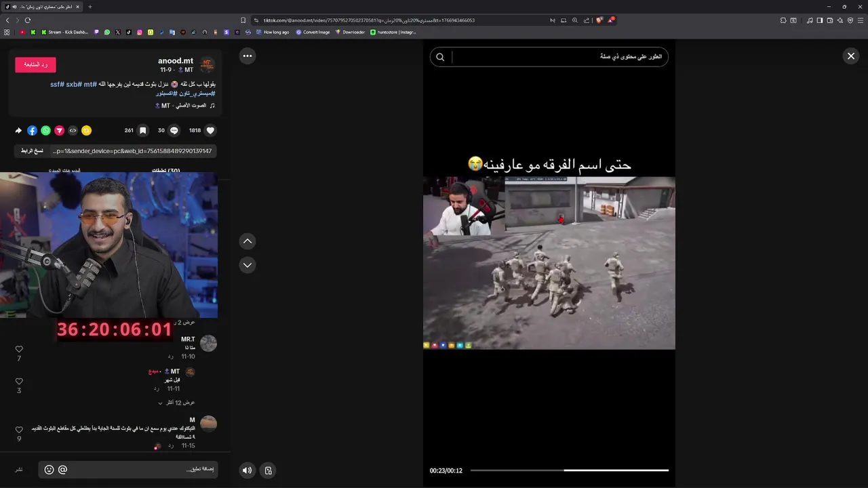Zoom the page with magnifier icon in address bar
This screenshot has height=488, width=868.
575,20
